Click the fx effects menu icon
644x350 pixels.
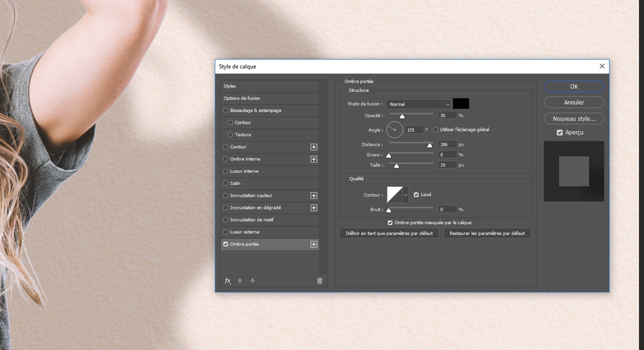click(227, 281)
